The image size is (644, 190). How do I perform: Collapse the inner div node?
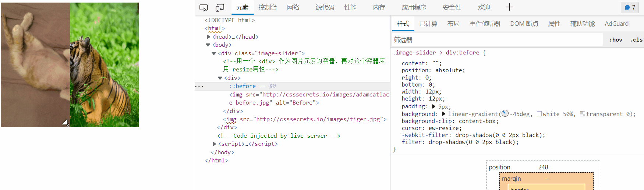coord(220,78)
